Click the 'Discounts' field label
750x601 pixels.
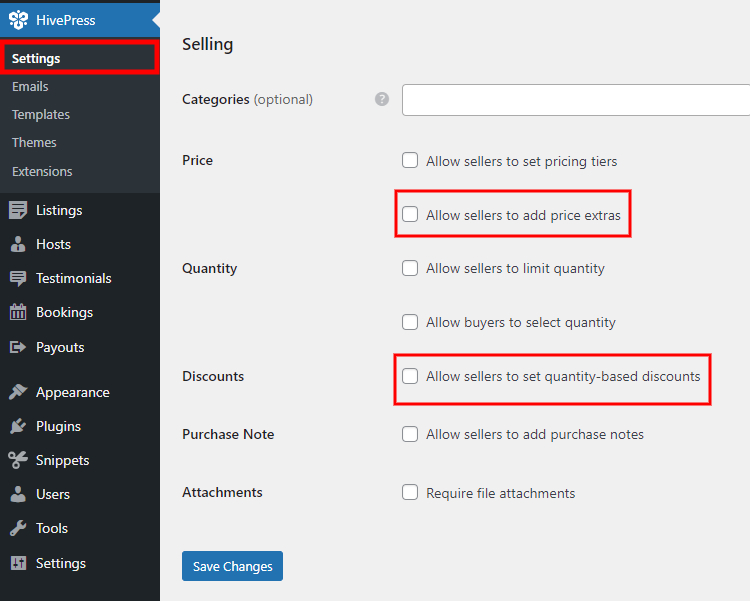point(213,377)
